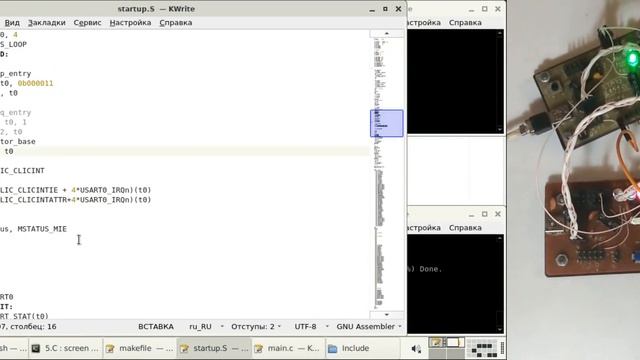Click MSTATUS_MIE text in the editor
Screen dimensions: 640x360
coord(42,229)
